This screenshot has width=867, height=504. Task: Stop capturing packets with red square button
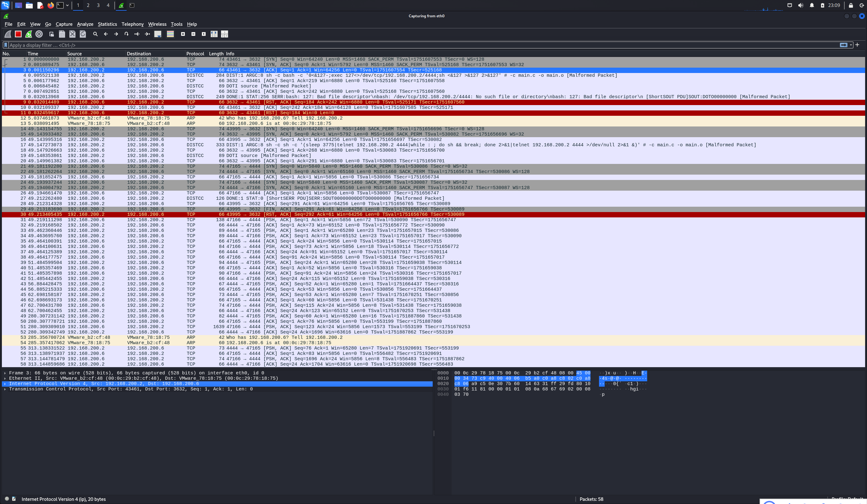point(18,34)
